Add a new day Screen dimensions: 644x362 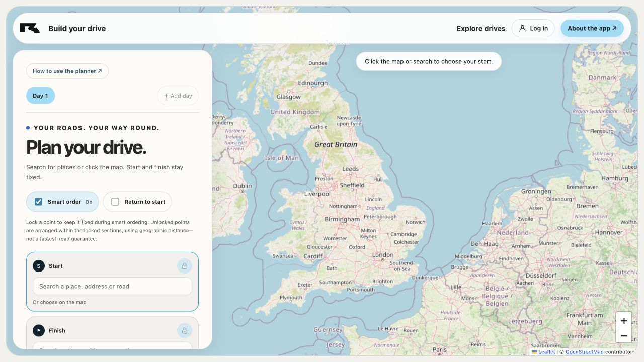(x=178, y=96)
